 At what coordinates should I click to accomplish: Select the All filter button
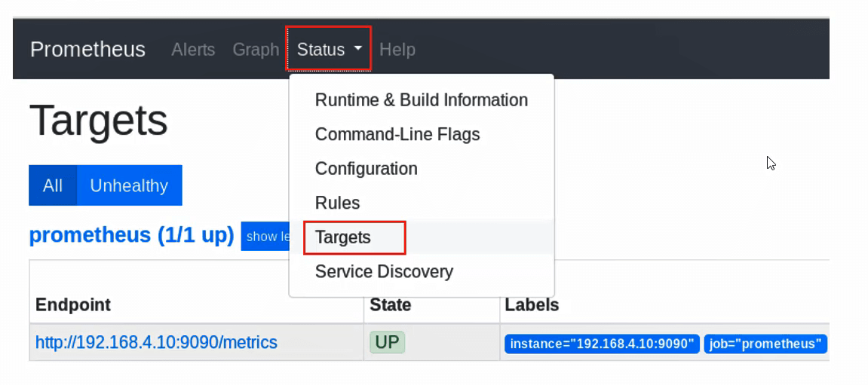tap(53, 185)
